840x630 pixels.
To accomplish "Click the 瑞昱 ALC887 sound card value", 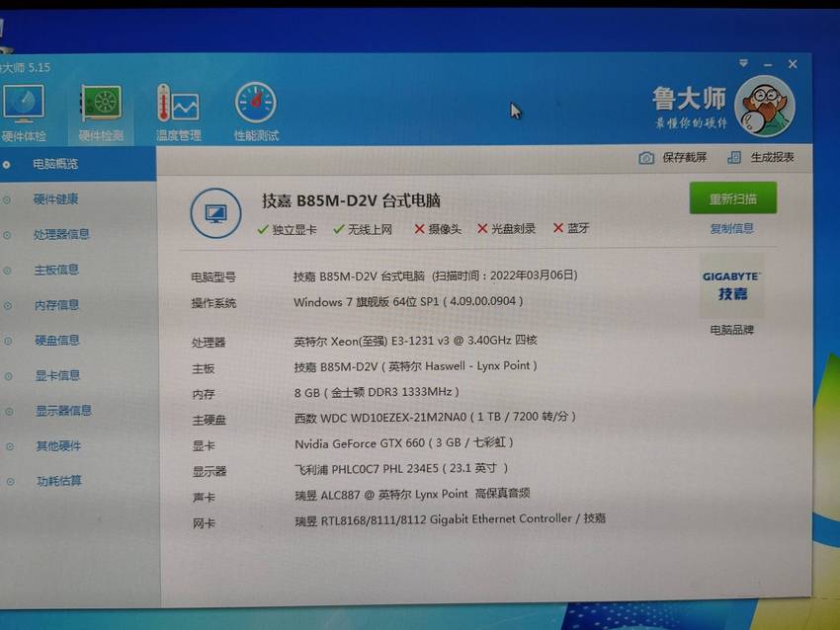I will point(412,494).
